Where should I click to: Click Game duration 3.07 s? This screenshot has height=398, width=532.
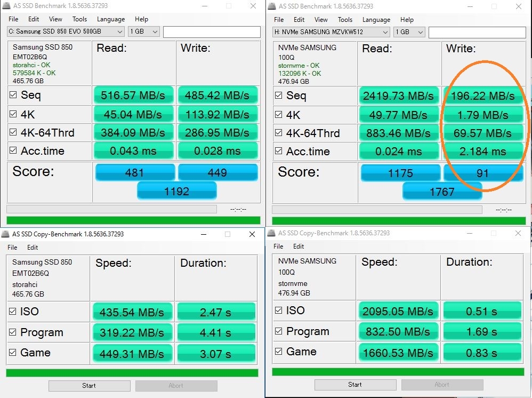(x=216, y=354)
